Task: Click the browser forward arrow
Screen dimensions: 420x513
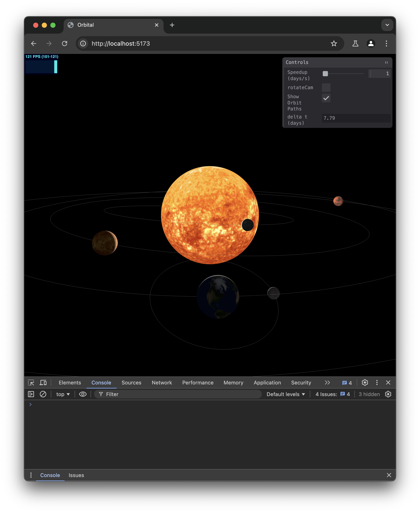Action: [49, 44]
